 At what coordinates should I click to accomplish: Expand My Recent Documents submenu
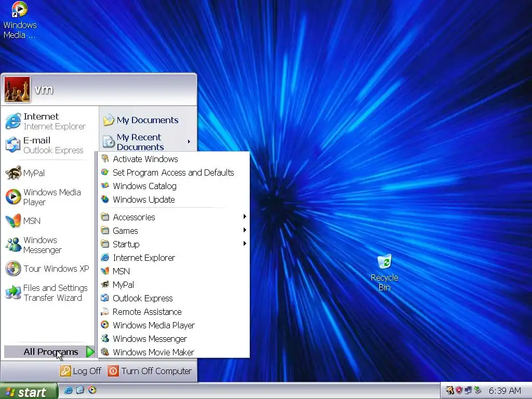(148, 142)
